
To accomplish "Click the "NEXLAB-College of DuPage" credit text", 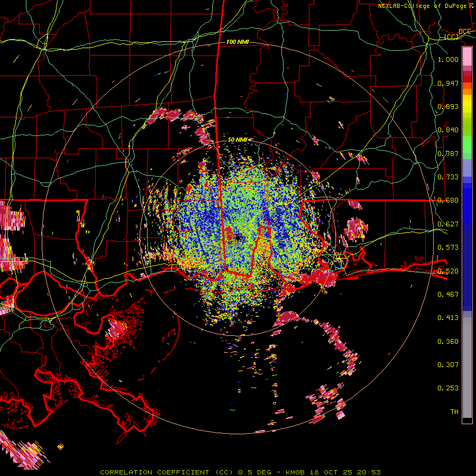I will pos(424,6).
